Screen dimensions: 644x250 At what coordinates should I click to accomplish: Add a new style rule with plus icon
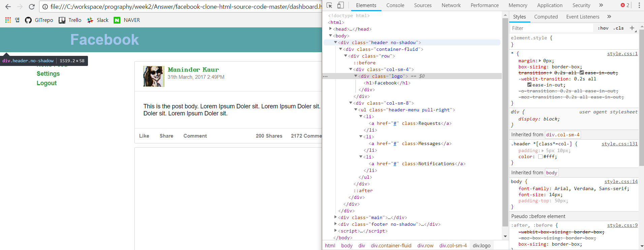click(632, 28)
